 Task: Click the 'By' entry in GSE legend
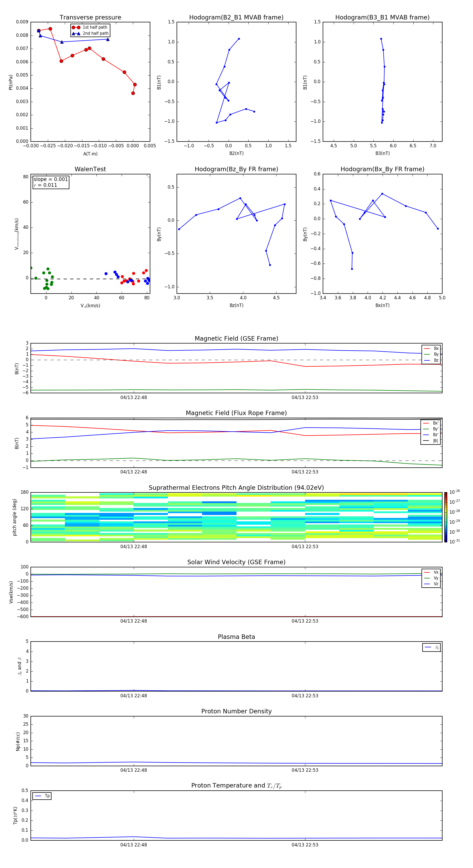tap(431, 355)
